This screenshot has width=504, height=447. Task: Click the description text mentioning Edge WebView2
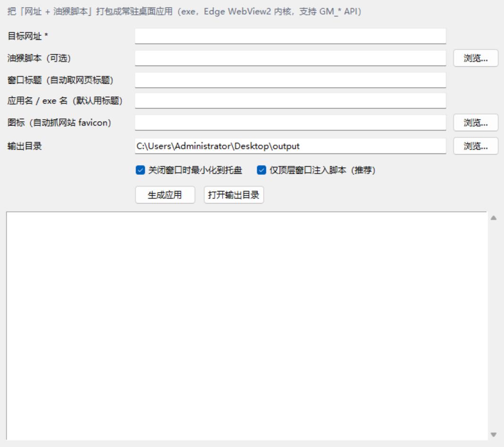[185, 12]
